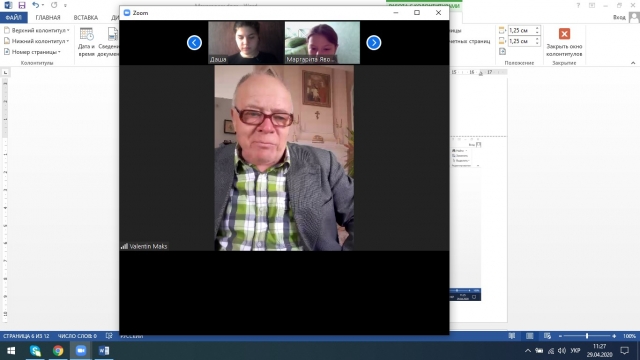The height and width of the screenshot is (360, 640).
Task: Insert alignment tab icon in Положение group
Action: tap(502, 51)
